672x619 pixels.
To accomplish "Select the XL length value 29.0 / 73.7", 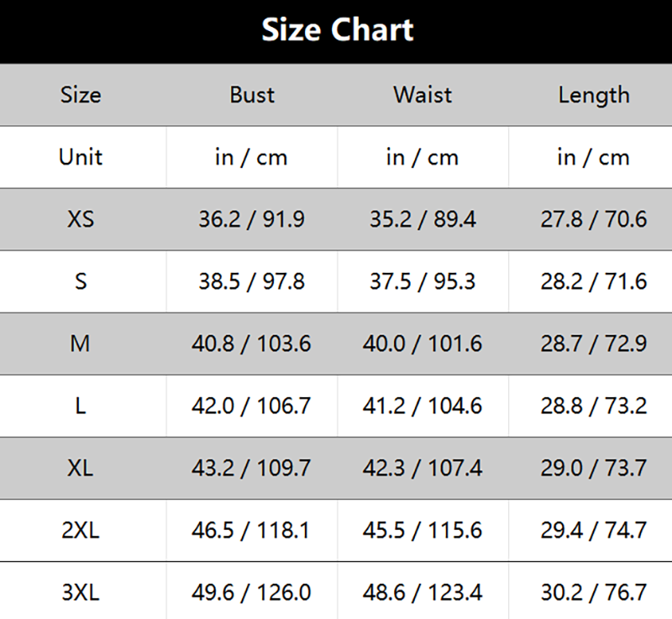I will coord(594,468).
